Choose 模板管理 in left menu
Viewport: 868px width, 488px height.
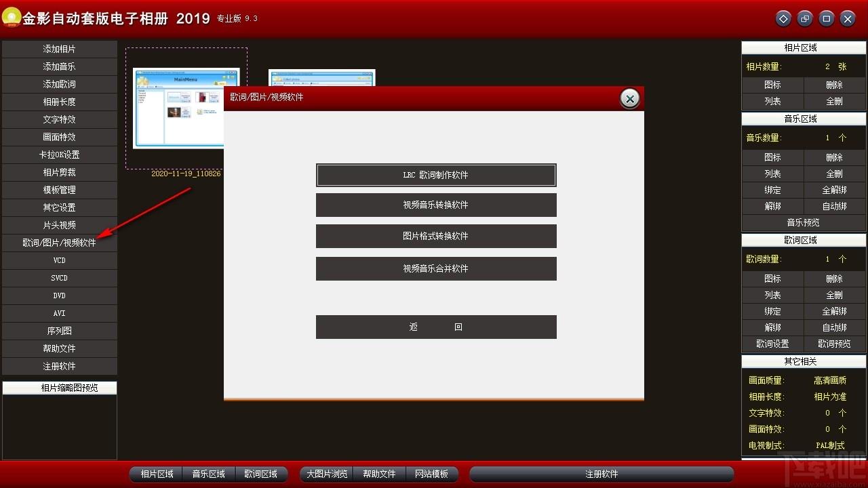60,190
